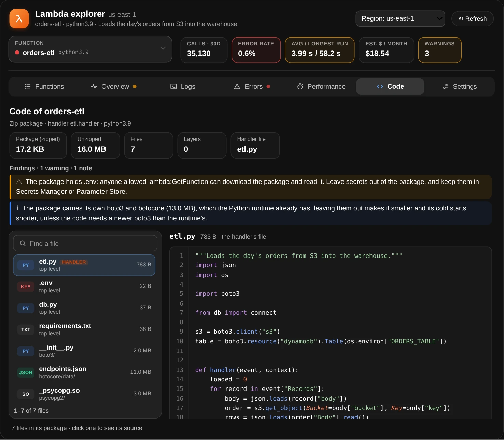The image size is (504, 440).
Task: Open boto3 __init__.py file row
Action: pyautogui.click(x=84, y=351)
